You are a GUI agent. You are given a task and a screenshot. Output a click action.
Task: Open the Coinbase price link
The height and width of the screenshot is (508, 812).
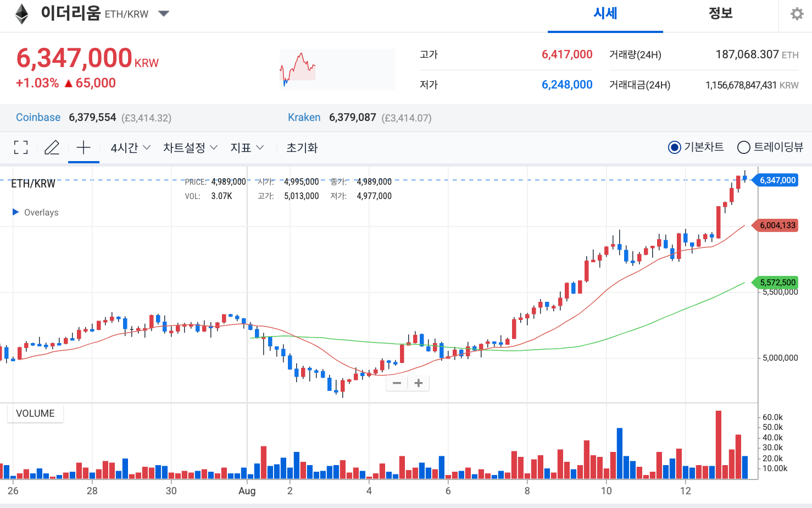38,117
